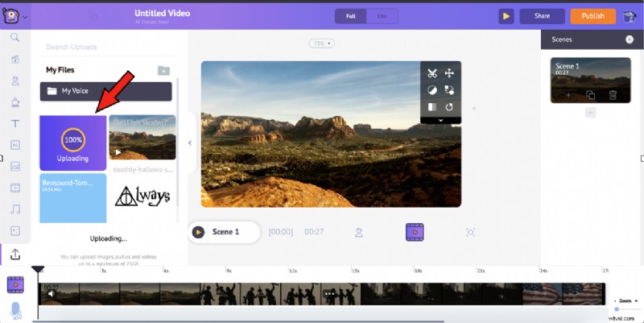The image size is (644, 323).
Task: Open the Images library in sidebar
Action: 15,167
